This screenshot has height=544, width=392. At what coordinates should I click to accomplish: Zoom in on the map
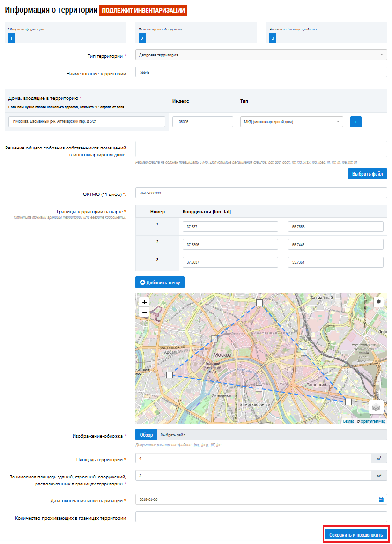[x=144, y=302]
